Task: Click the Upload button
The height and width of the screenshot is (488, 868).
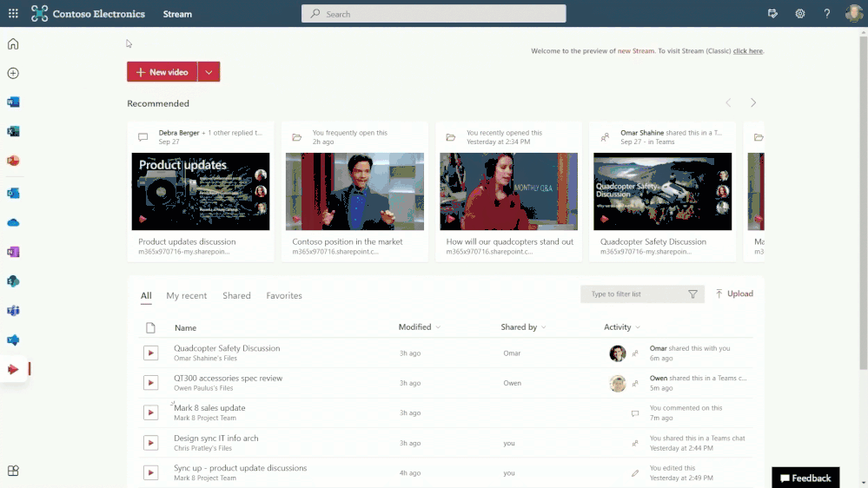Action: click(734, 293)
